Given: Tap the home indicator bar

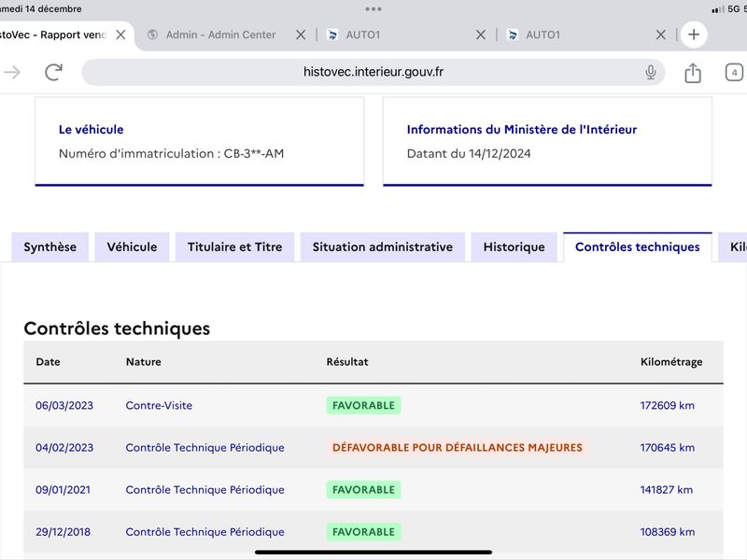Looking at the screenshot, I should click(373, 553).
